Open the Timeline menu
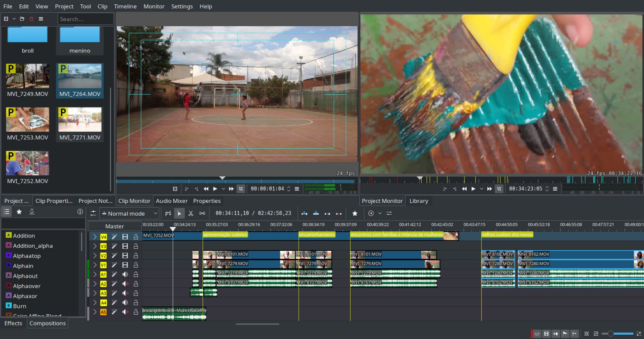 (125, 6)
